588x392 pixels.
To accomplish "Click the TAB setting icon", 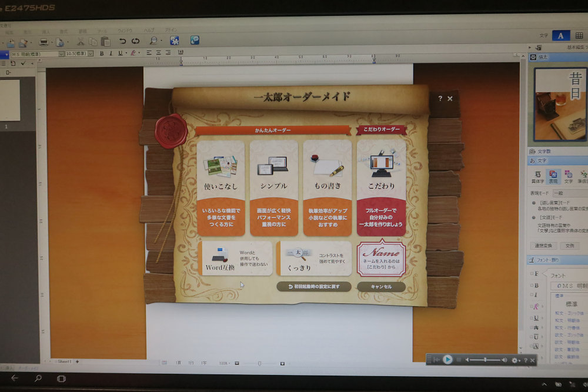I will [x=181, y=52].
